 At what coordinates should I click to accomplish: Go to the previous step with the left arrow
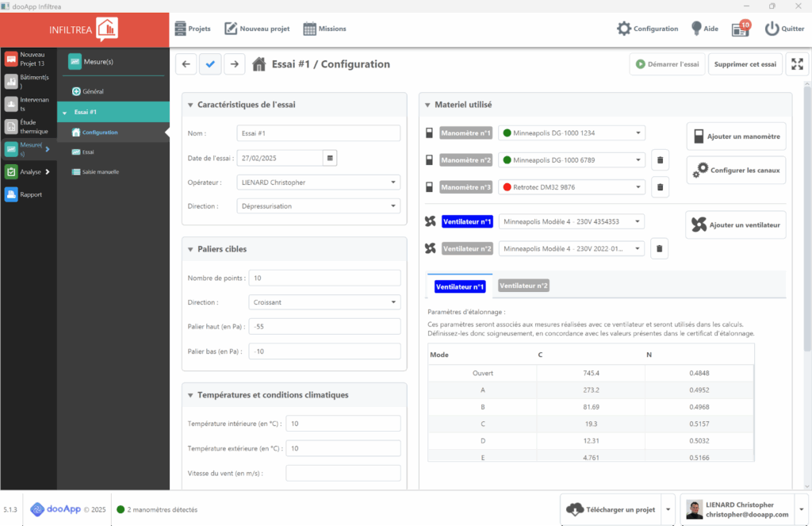tap(186, 64)
